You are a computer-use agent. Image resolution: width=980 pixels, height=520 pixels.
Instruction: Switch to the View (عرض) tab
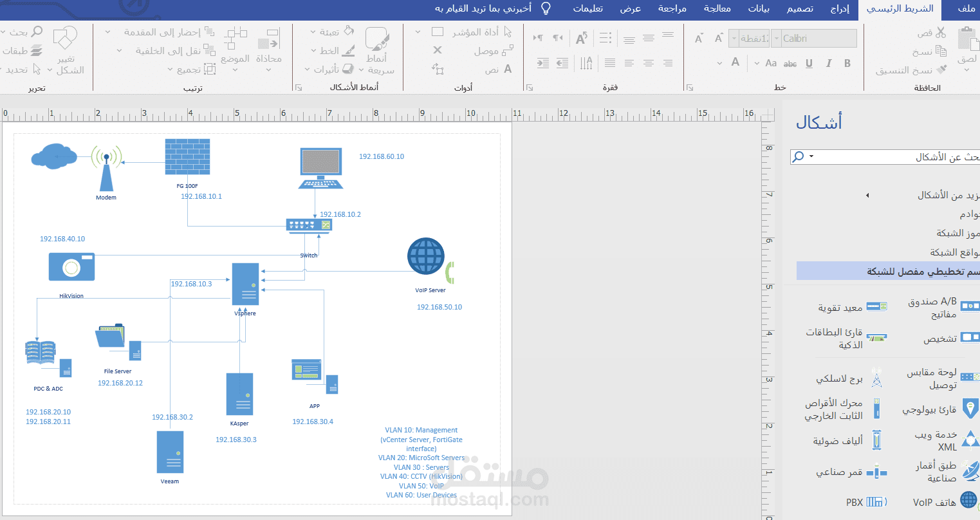tap(631, 8)
